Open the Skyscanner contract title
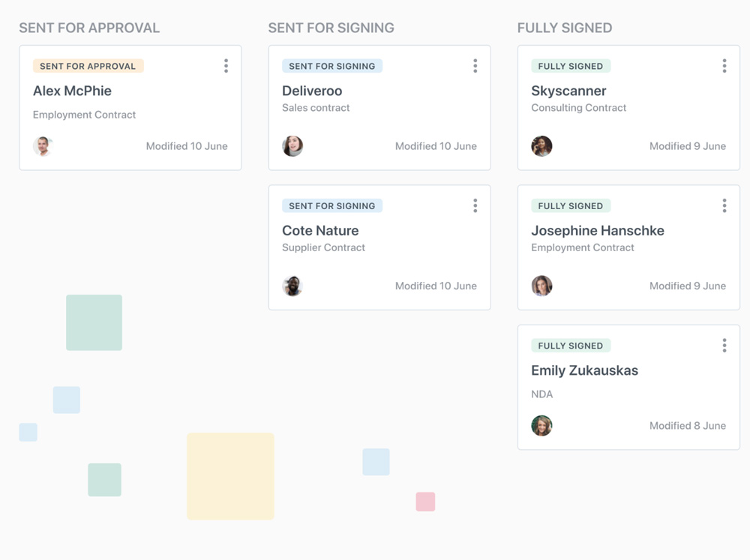The image size is (750, 560). [x=568, y=91]
